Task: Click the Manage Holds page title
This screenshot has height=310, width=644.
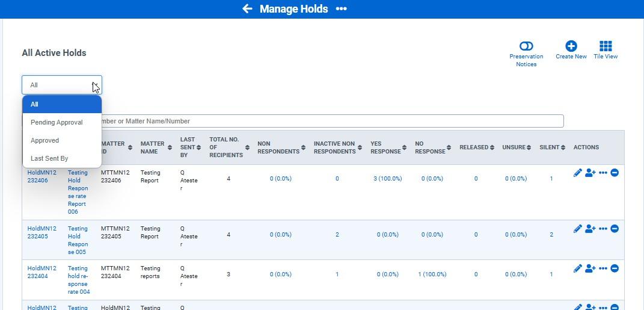Action: pyautogui.click(x=294, y=8)
